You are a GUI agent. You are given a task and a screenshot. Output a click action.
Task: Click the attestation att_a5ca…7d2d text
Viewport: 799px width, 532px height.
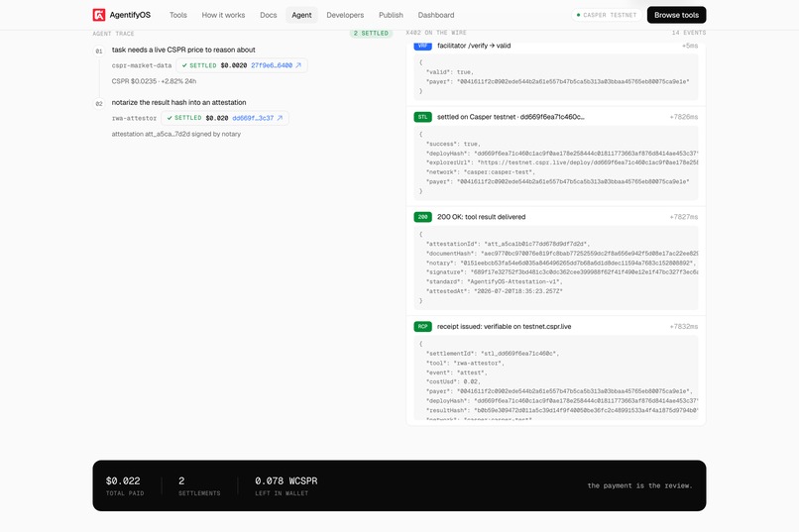pyautogui.click(x=175, y=135)
